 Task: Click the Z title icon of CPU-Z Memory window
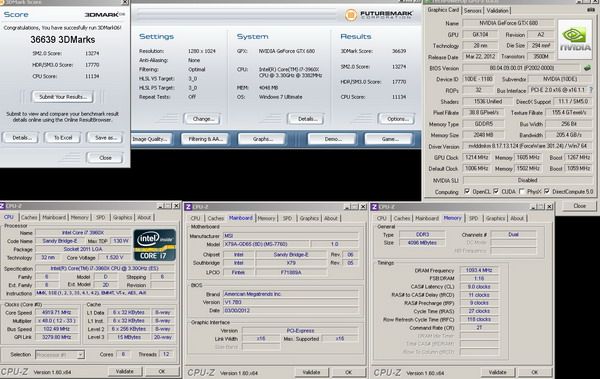(375, 207)
